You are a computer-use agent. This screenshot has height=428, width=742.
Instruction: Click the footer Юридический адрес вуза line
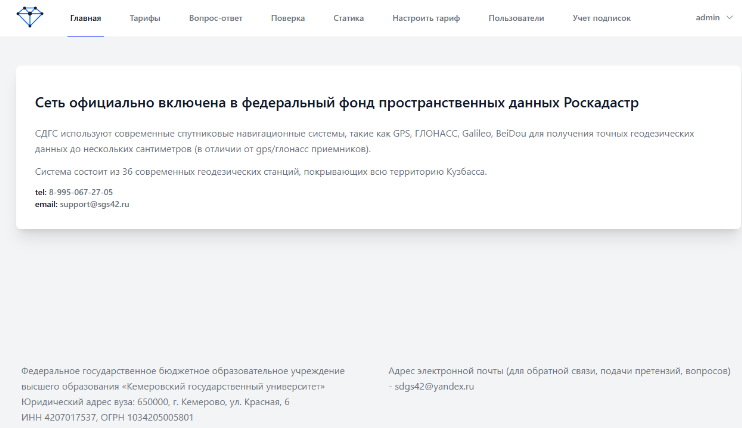click(x=155, y=401)
